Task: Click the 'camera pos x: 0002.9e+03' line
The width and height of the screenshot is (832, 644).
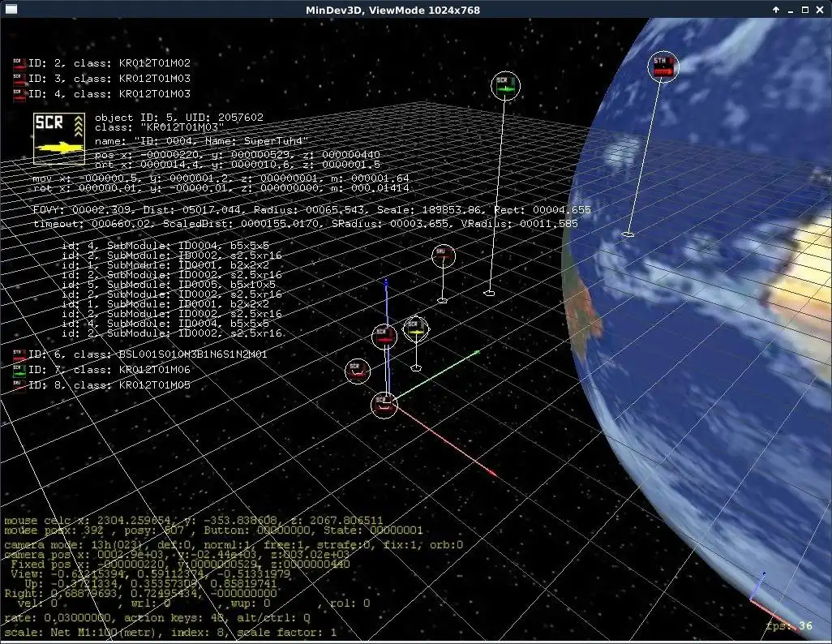Action: coord(177,554)
